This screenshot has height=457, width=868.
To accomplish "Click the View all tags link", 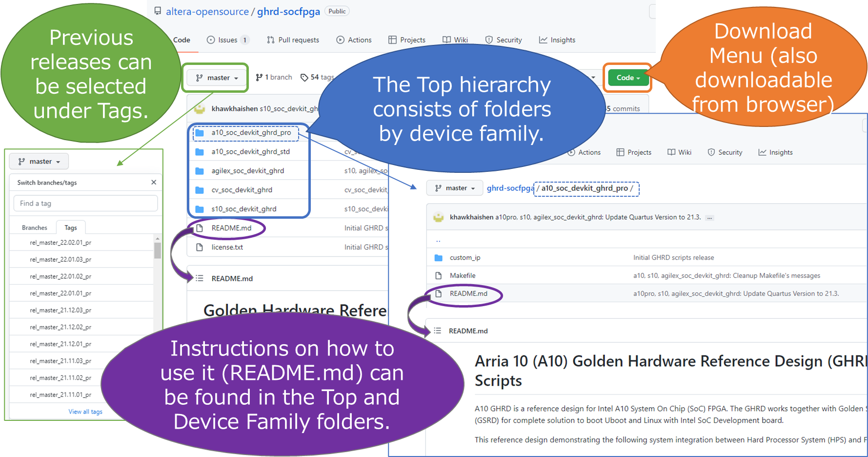I will (x=85, y=412).
